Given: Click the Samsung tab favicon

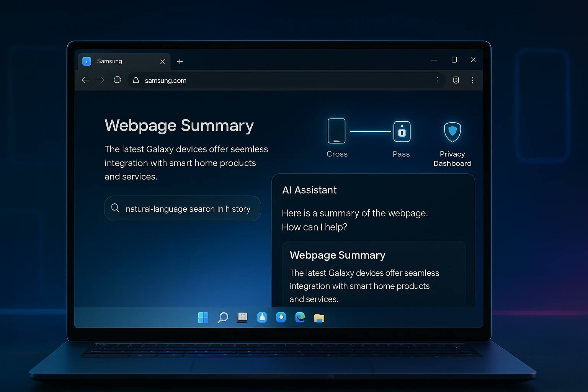Looking at the screenshot, I should 87,61.
